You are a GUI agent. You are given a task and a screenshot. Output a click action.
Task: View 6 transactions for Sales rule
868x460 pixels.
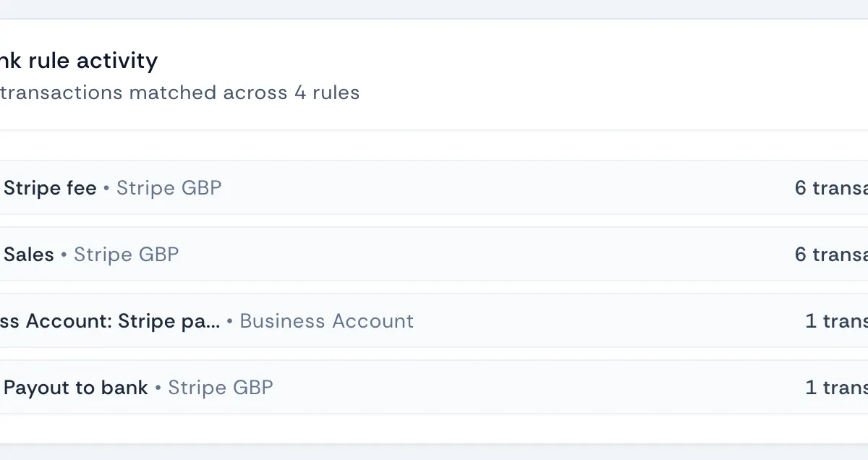click(832, 254)
